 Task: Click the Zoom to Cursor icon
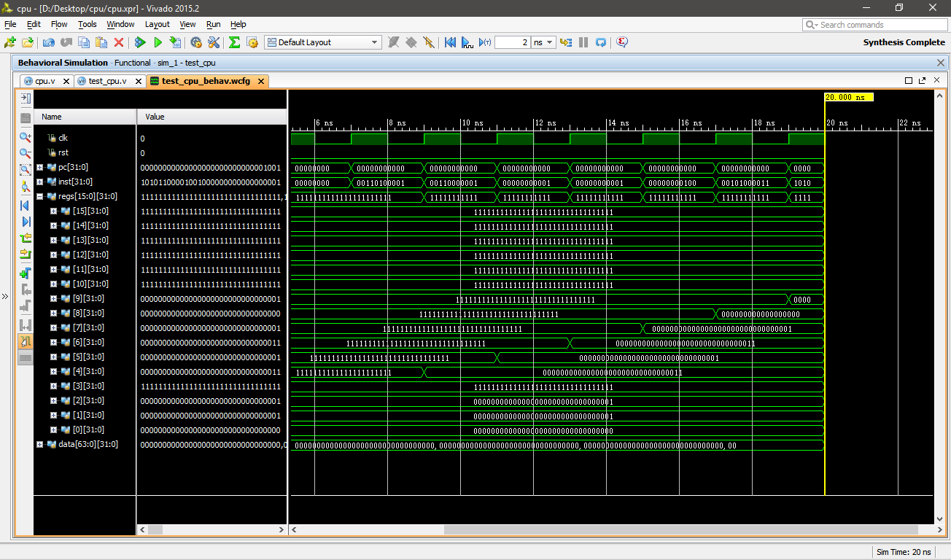coord(26,187)
